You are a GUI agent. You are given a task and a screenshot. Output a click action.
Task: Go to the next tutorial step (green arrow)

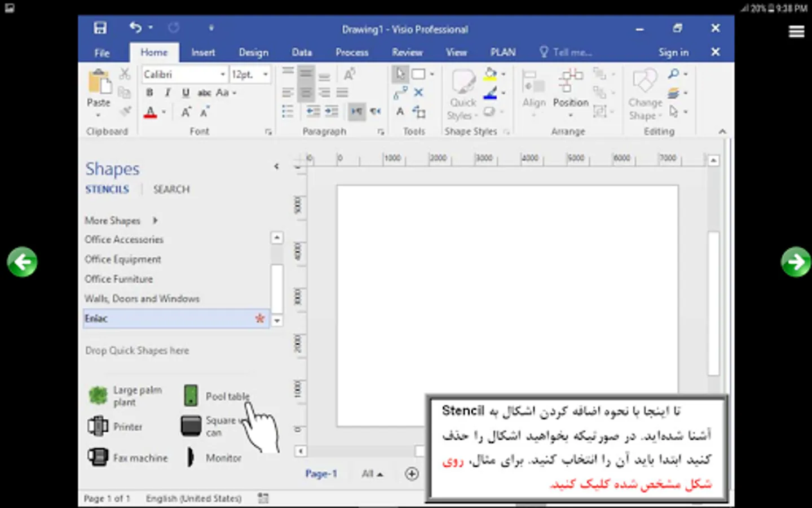(796, 262)
